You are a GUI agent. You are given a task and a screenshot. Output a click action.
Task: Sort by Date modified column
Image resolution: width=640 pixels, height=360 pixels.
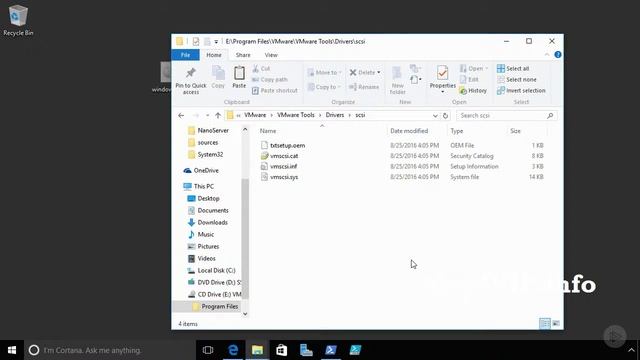pos(409,131)
